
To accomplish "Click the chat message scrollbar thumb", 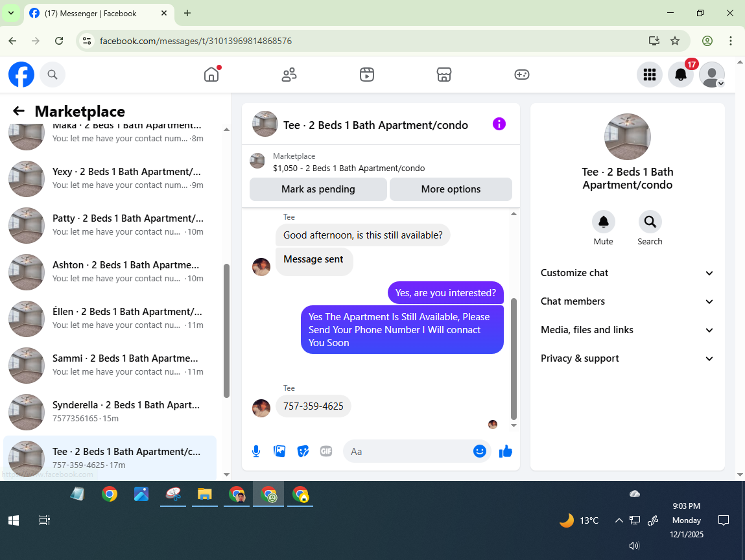I will click(514, 358).
